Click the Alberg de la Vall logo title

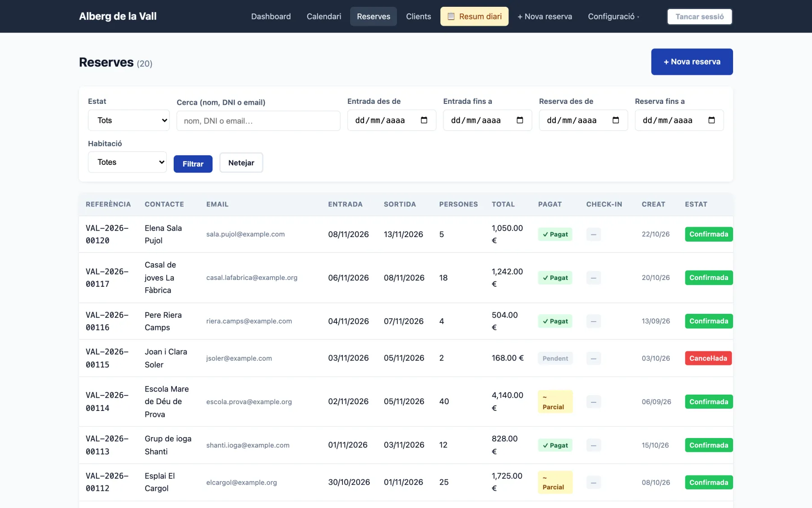click(118, 16)
